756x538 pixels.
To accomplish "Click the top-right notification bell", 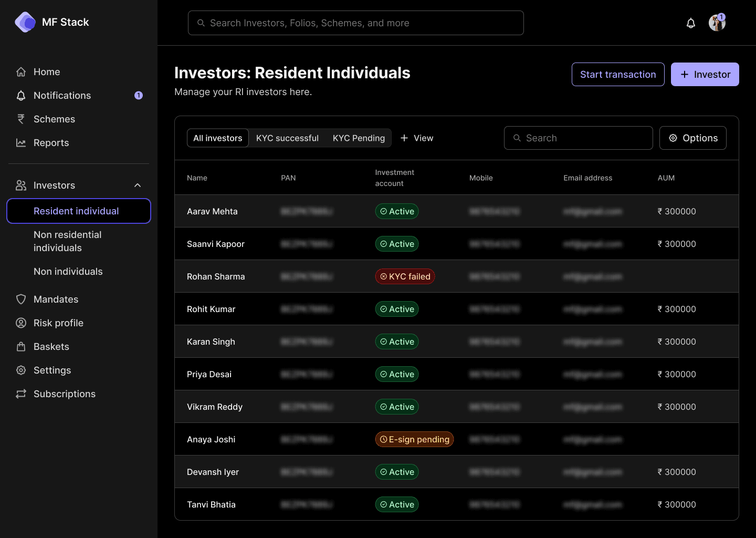I will click(691, 23).
